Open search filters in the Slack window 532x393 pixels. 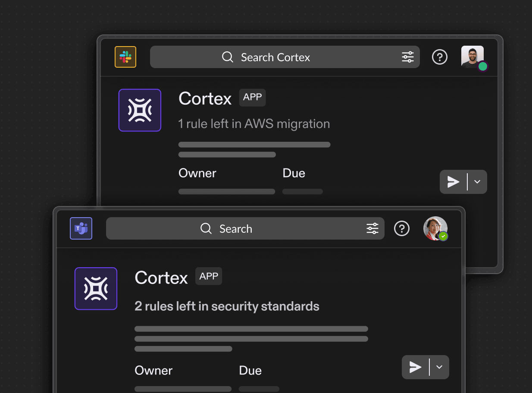[x=407, y=56]
